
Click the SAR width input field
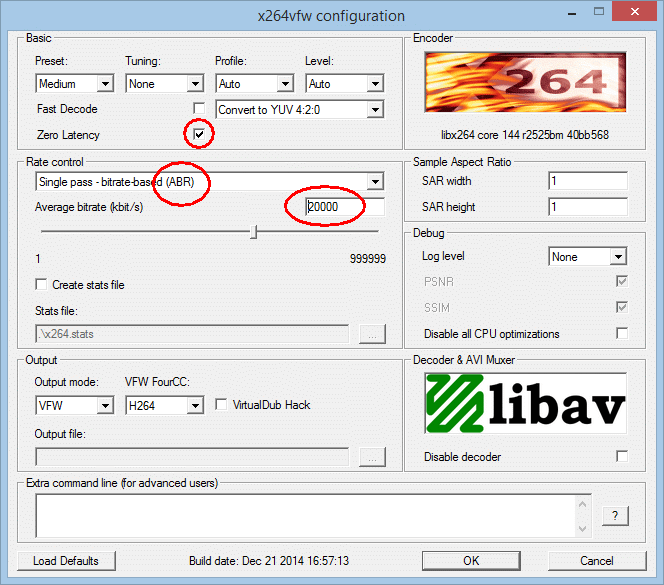tap(587, 181)
